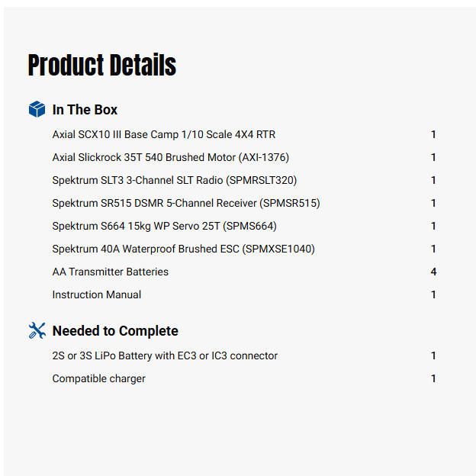476x476 pixels.
Task: Select the In The Box section heading
Action: click(x=85, y=110)
